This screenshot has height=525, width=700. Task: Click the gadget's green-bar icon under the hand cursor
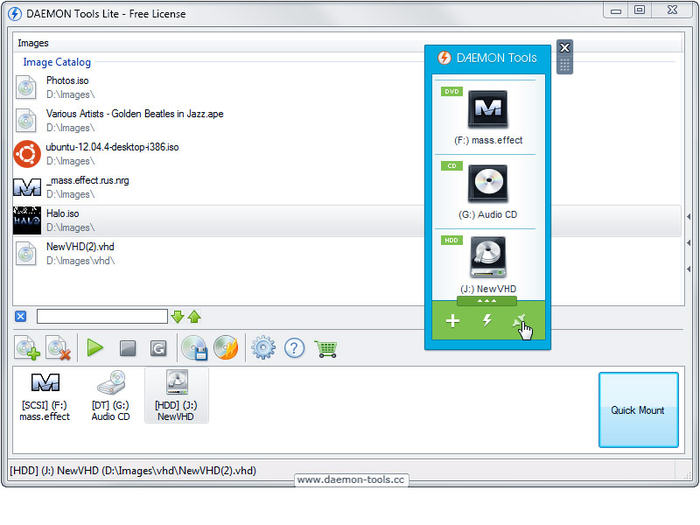click(519, 320)
